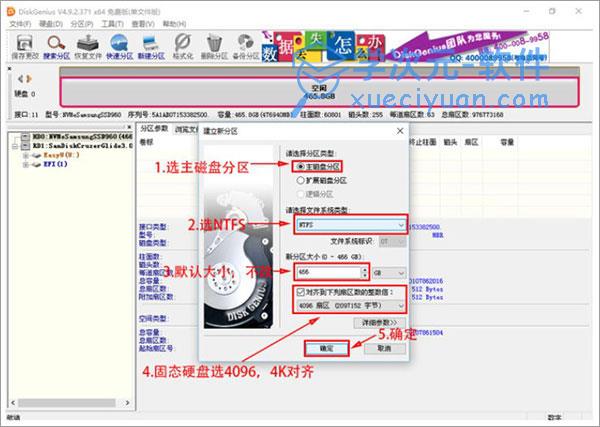Click the HD0 NVMe Samsung disk icon
Screen dimensions: 600x427
(x=25, y=137)
